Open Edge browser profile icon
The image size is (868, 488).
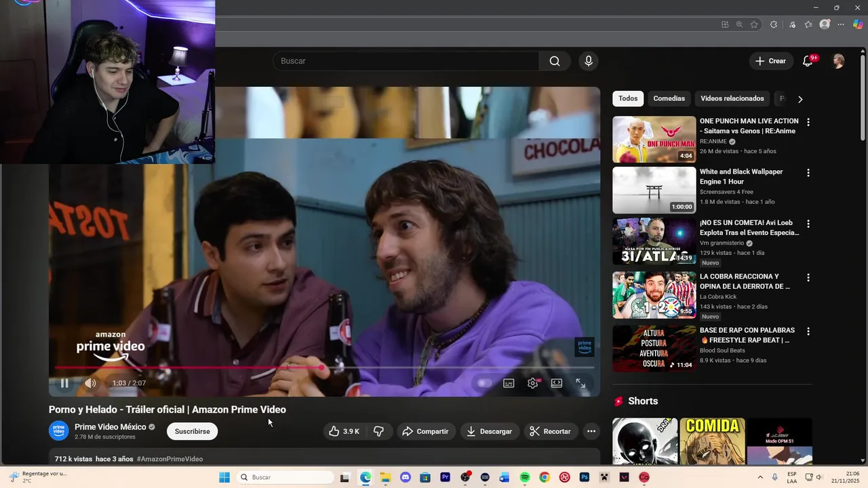click(x=825, y=24)
